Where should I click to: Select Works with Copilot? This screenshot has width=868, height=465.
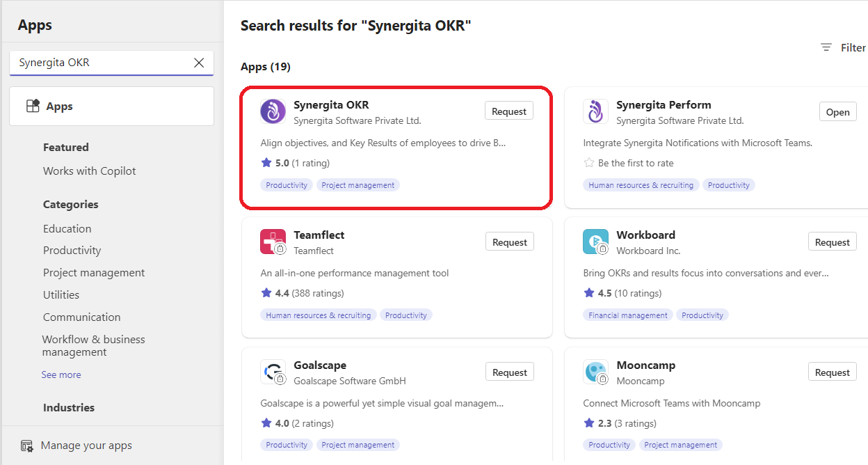point(90,171)
